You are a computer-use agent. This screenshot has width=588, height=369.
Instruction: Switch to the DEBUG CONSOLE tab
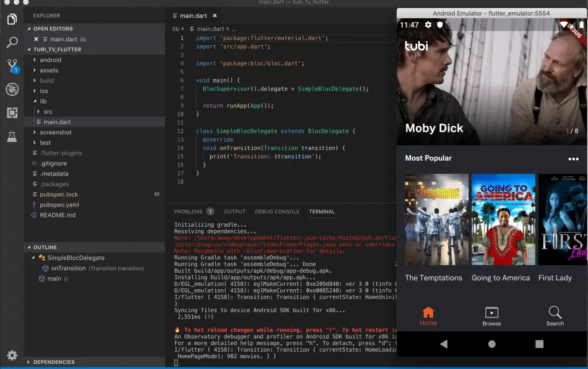point(277,212)
